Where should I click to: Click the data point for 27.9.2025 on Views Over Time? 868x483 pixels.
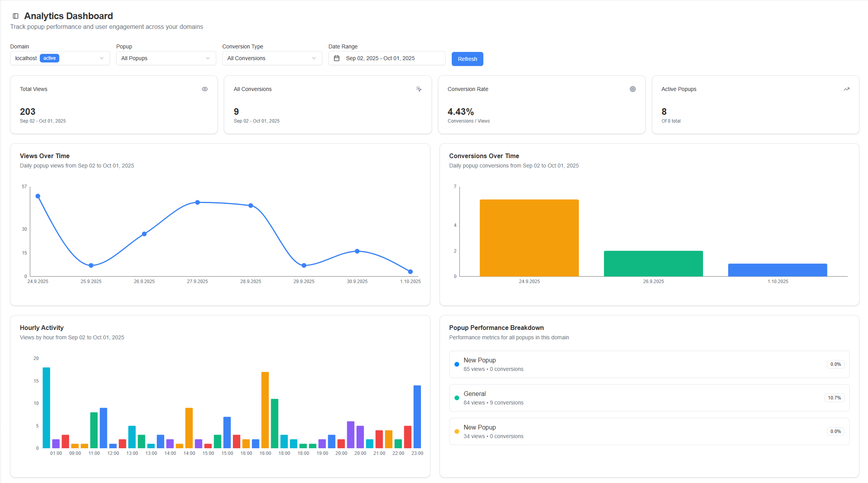[197, 202]
